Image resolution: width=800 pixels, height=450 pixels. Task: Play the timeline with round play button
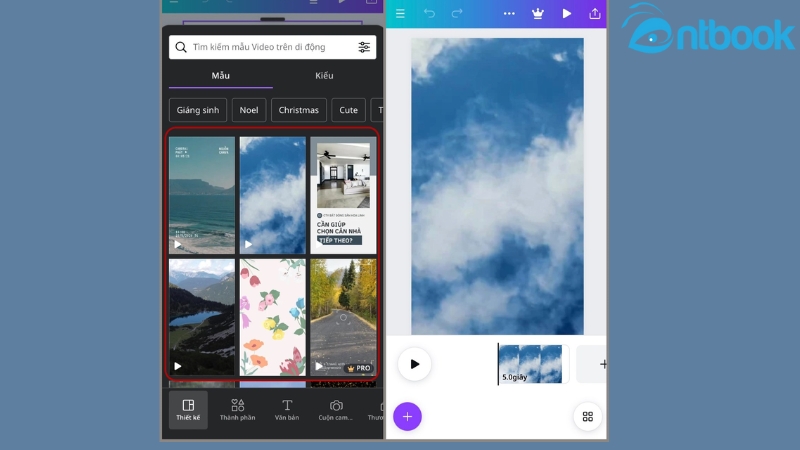coord(414,364)
